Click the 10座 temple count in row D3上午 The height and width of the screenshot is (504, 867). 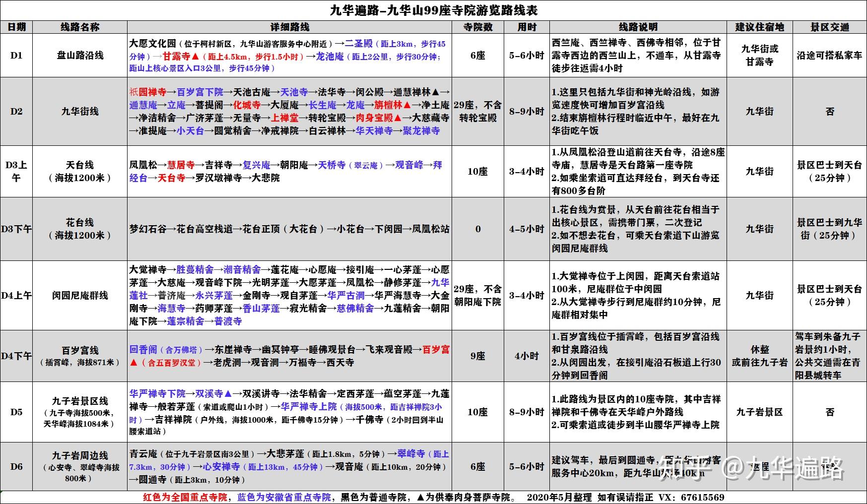click(x=478, y=171)
